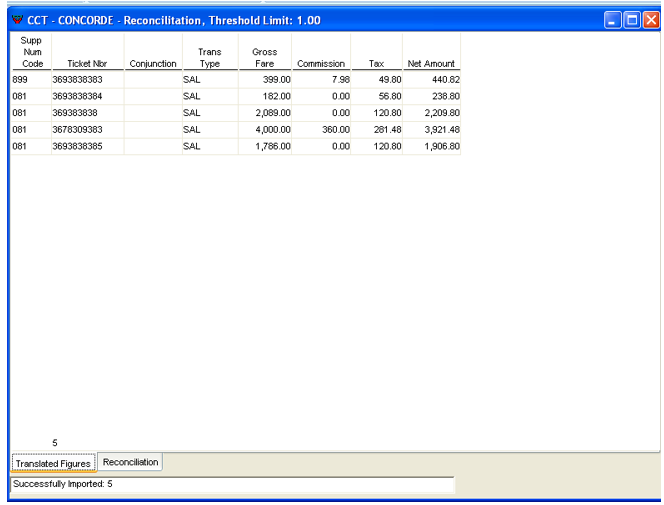Click gross fare 182.00 cell

click(265, 96)
